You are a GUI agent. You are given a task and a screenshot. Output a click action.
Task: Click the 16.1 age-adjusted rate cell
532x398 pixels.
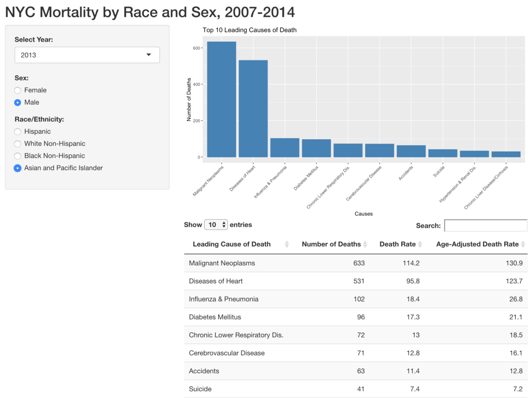coord(516,353)
